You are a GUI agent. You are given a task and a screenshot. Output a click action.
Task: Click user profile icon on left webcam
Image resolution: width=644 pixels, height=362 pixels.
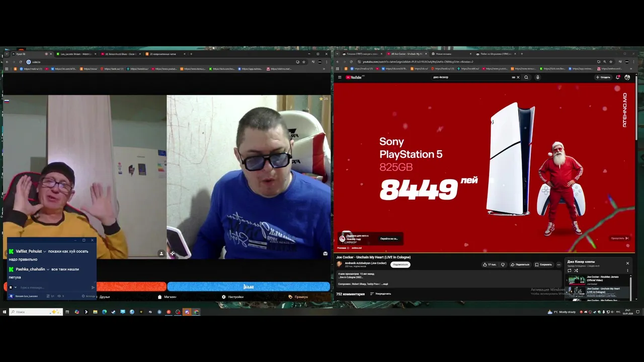coord(161,253)
